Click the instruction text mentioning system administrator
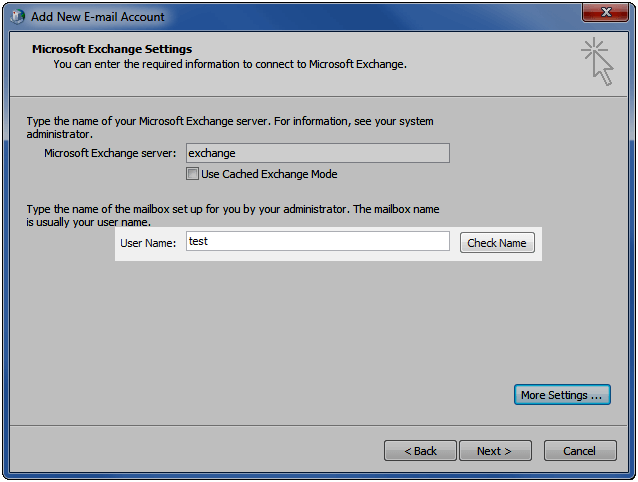 (x=230, y=127)
